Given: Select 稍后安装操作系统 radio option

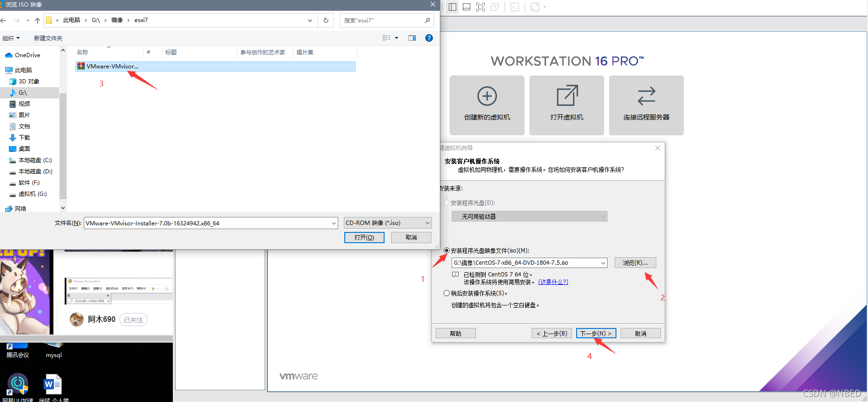Looking at the screenshot, I should (446, 293).
